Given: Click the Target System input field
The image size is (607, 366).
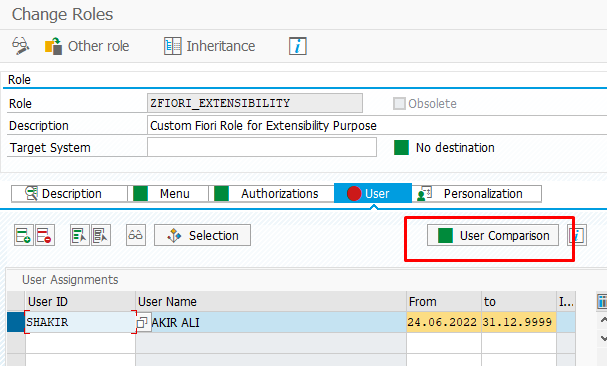Looking at the screenshot, I should coord(262,147).
